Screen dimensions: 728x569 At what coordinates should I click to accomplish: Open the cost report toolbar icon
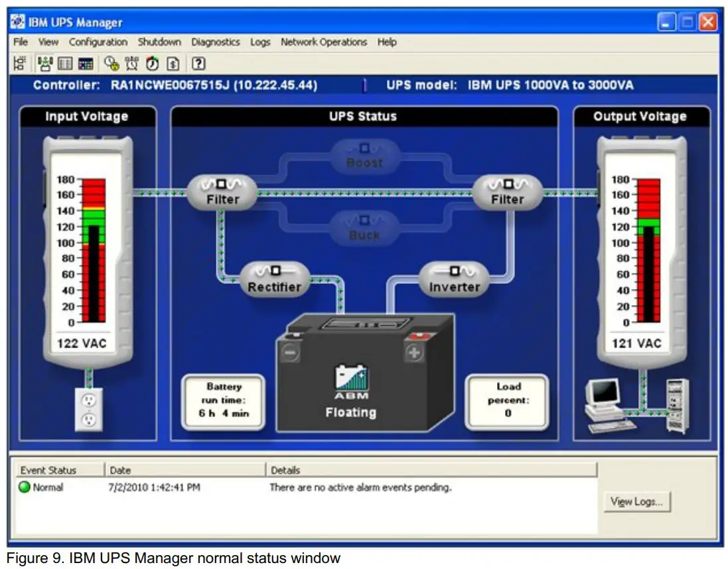pyautogui.click(x=172, y=64)
